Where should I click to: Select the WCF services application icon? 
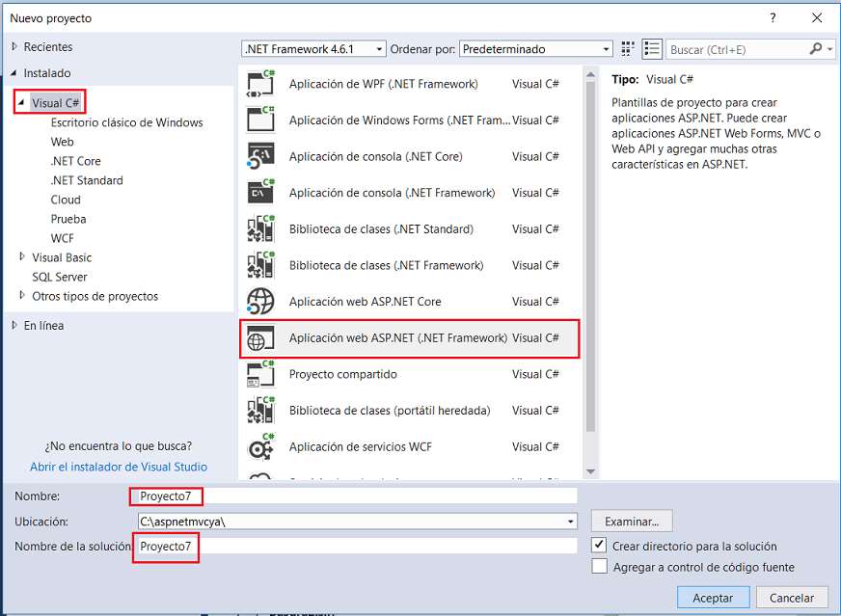[260, 446]
